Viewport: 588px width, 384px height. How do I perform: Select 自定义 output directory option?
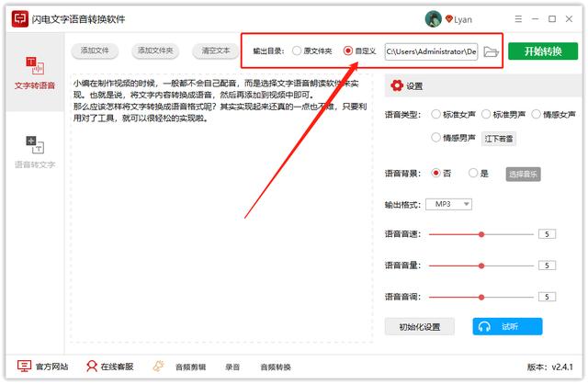tap(348, 51)
